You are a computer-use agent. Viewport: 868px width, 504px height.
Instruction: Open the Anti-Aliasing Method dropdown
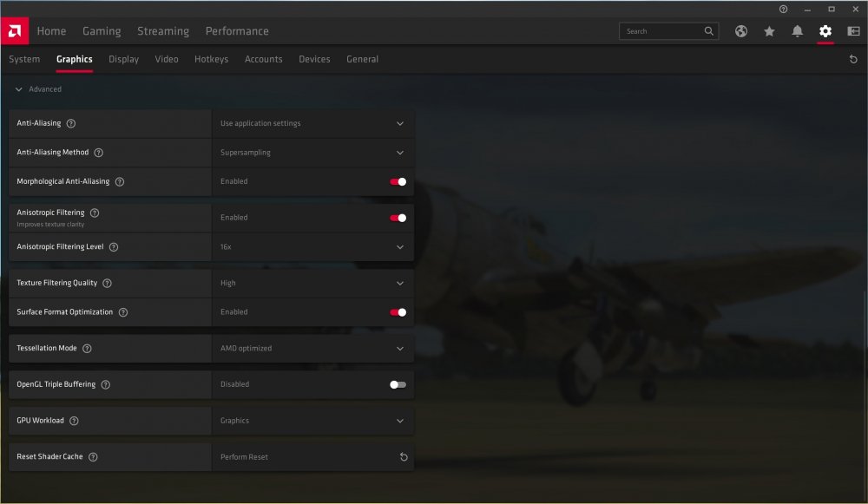click(400, 153)
